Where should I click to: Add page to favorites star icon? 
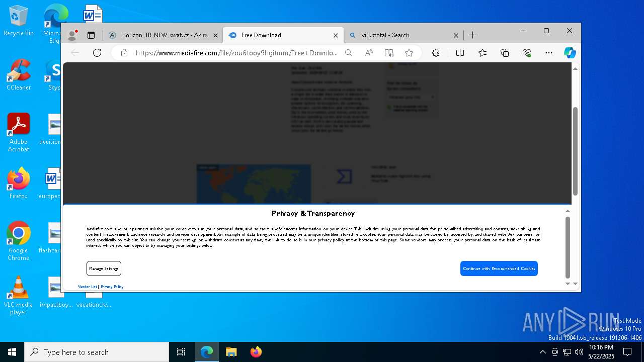pyautogui.click(x=409, y=53)
